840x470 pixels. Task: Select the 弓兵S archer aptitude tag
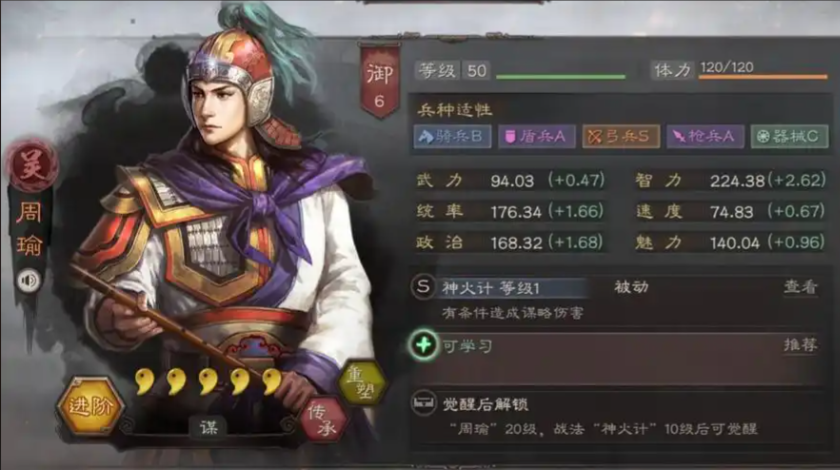pyautogui.click(x=620, y=136)
